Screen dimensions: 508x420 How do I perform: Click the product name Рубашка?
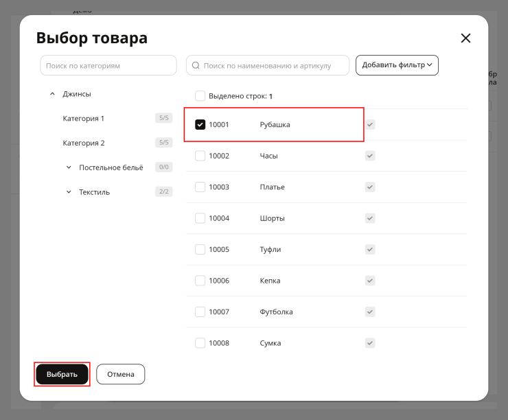275,125
